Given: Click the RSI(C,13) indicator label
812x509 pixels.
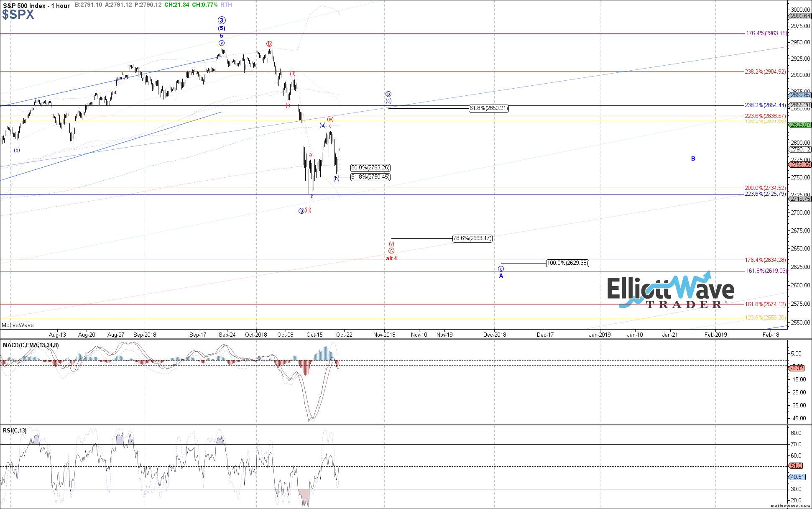Looking at the screenshot, I should click(15, 430).
